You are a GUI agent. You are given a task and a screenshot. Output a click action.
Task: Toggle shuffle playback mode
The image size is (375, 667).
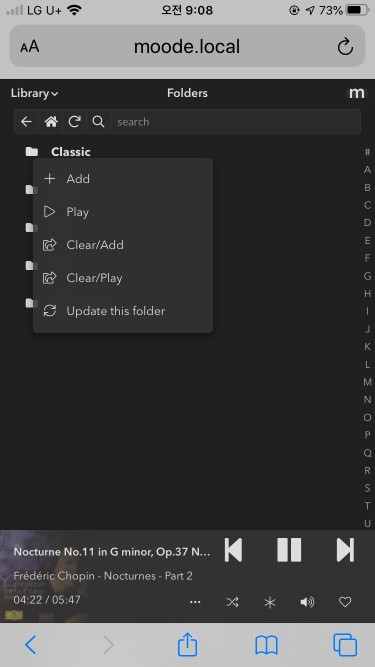click(232, 602)
